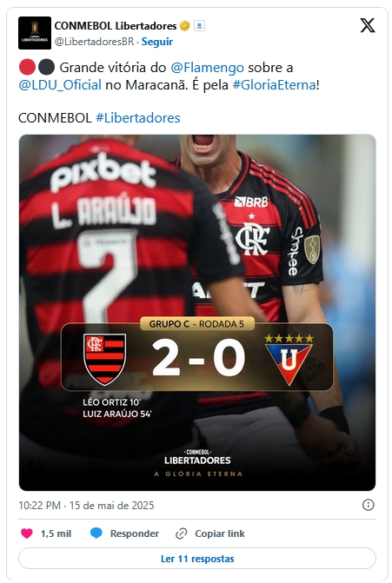Read replies via Ler 11 respostas
This screenshot has height=583, width=392.
pyautogui.click(x=197, y=559)
